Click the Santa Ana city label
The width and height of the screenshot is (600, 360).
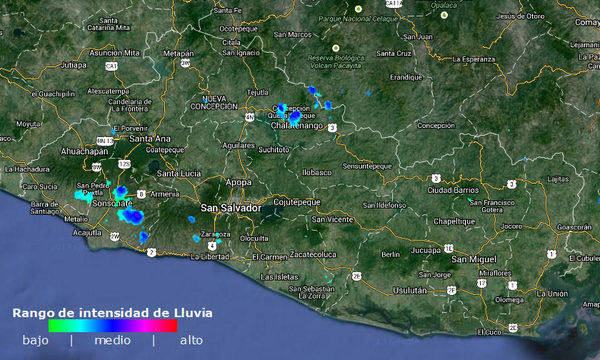150,138
